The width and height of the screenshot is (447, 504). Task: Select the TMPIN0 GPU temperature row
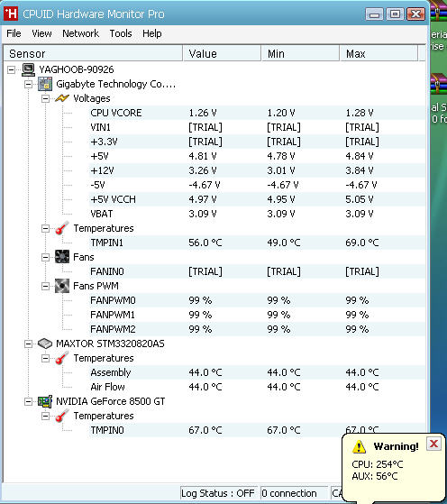(x=257, y=430)
